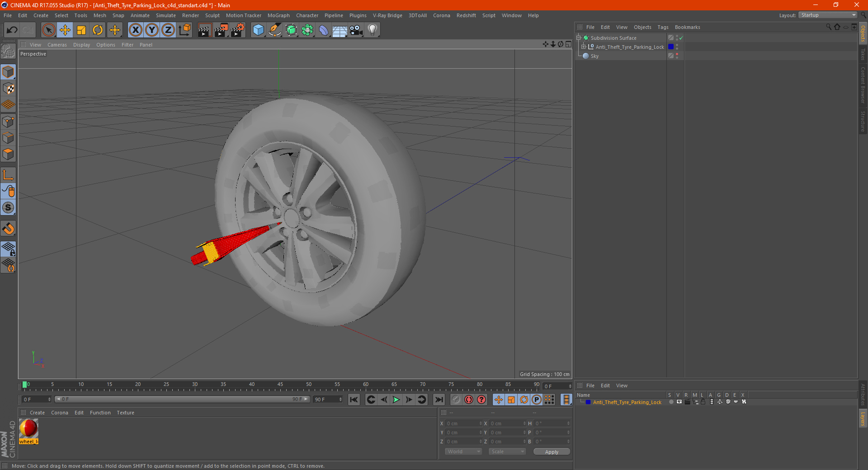Add a Light object

[x=372, y=30]
